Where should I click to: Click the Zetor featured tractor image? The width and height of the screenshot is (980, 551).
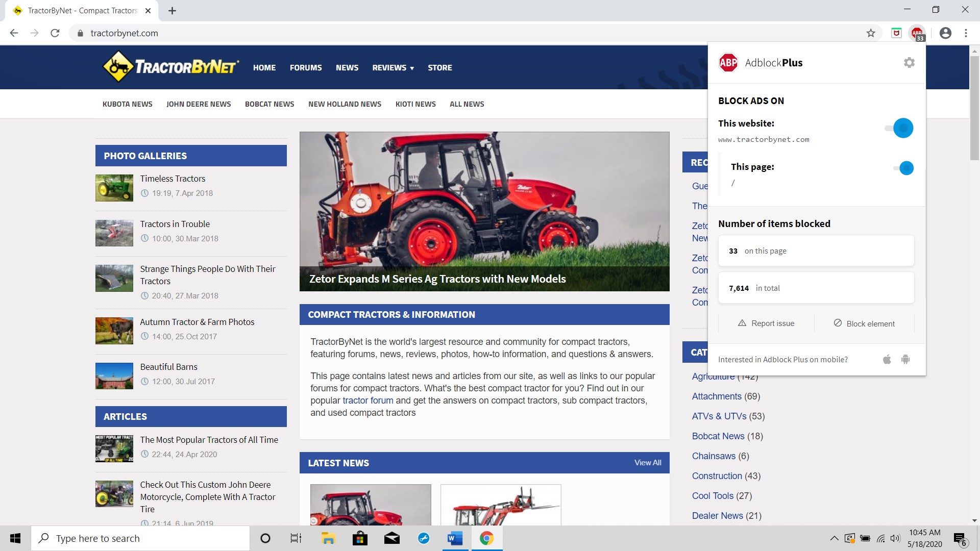coord(484,211)
